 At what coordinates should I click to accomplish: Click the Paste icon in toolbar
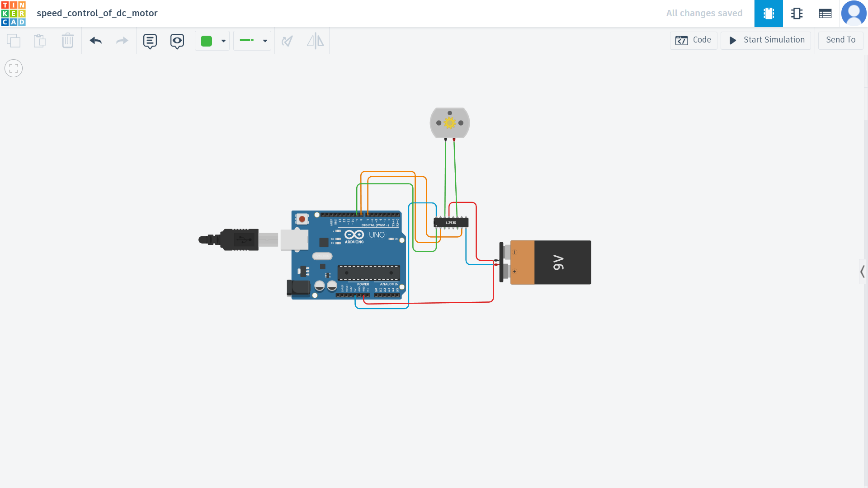40,41
